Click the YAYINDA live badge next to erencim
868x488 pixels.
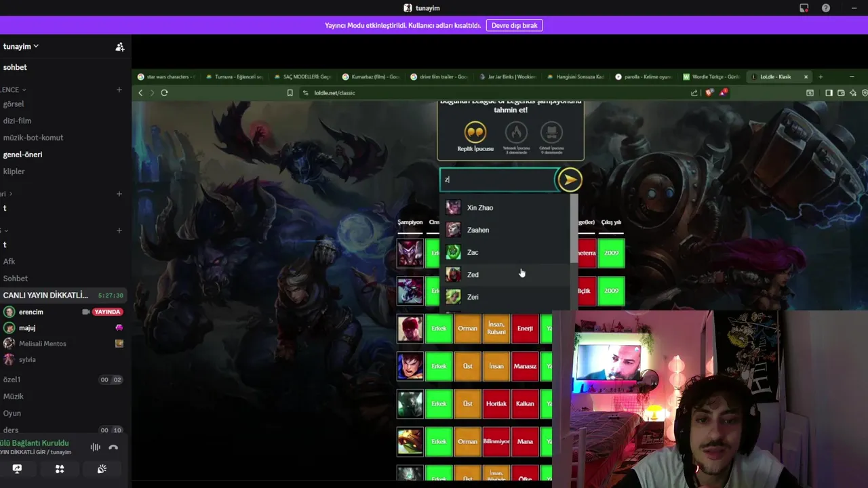pyautogui.click(x=108, y=312)
